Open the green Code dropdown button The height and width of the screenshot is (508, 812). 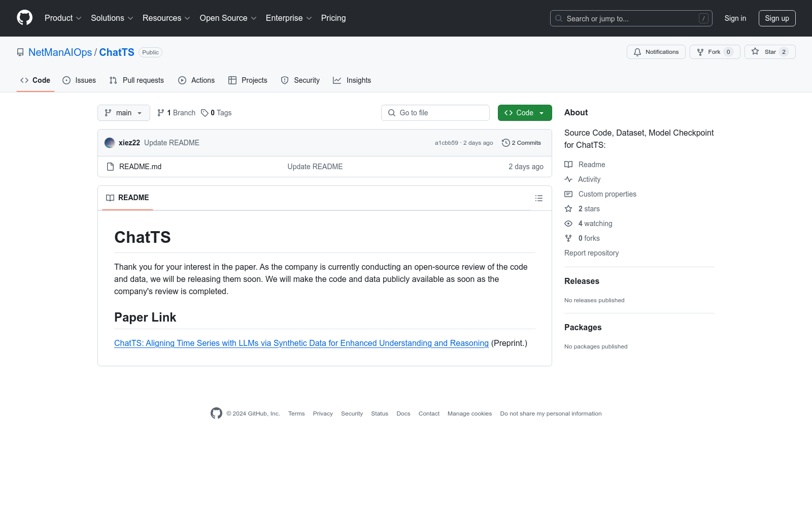pyautogui.click(x=525, y=113)
